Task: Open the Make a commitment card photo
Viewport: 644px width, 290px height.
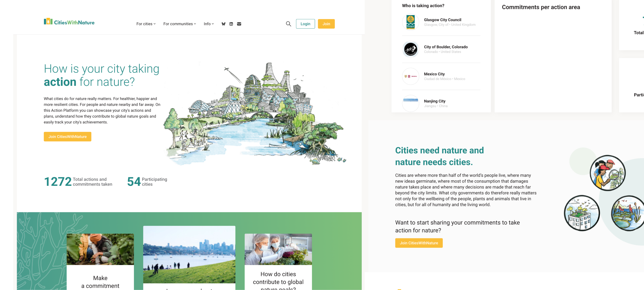Action: (100, 249)
